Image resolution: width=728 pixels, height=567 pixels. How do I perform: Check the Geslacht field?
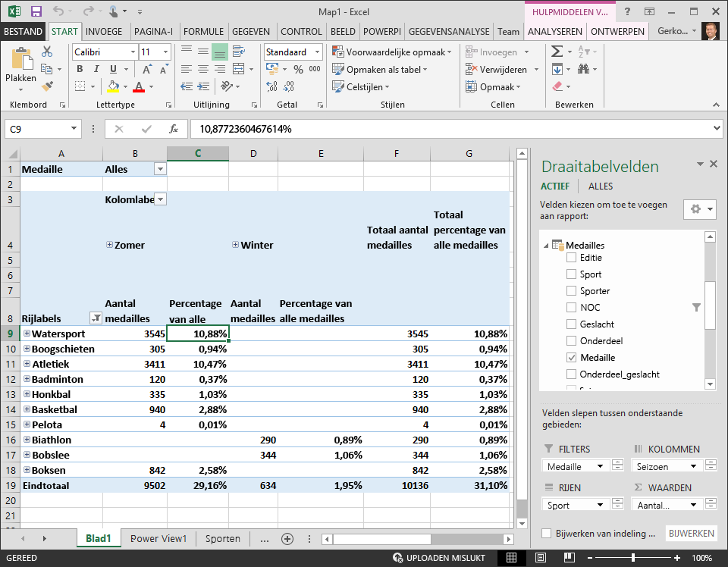572,324
